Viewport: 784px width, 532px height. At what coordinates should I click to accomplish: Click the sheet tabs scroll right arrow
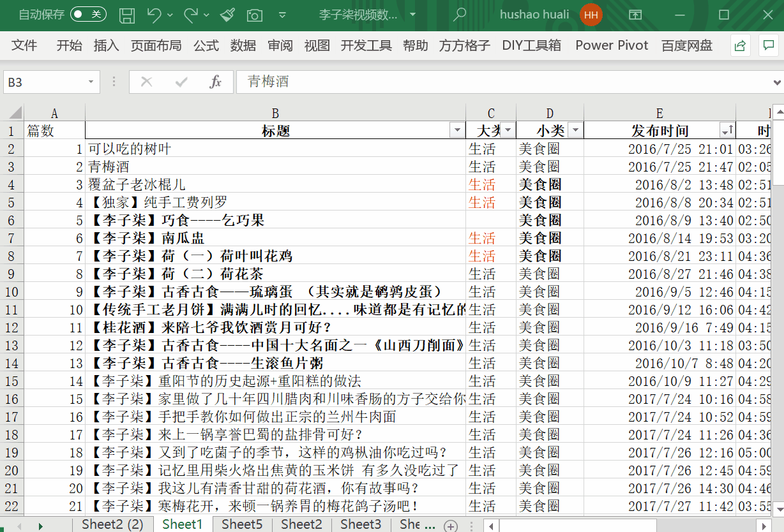pos(41,526)
